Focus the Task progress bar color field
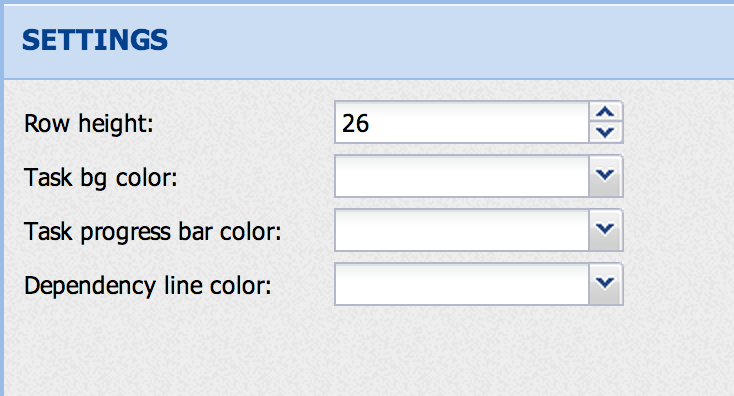The height and width of the screenshot is (396, 734). (462, 230)
